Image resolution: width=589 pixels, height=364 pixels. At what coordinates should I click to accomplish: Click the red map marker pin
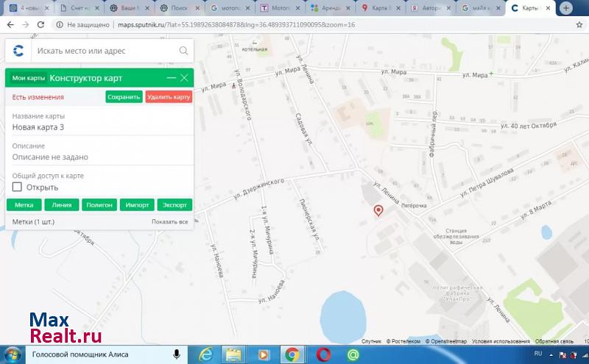(378, 211)
